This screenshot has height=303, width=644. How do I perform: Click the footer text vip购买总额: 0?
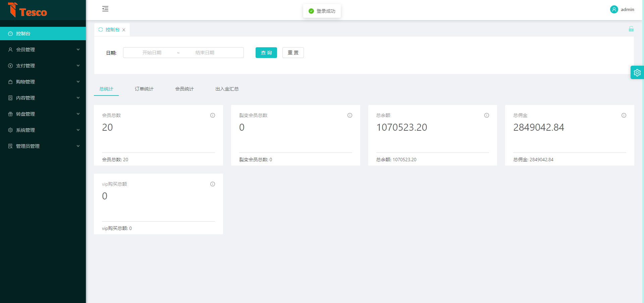[117, 228]
